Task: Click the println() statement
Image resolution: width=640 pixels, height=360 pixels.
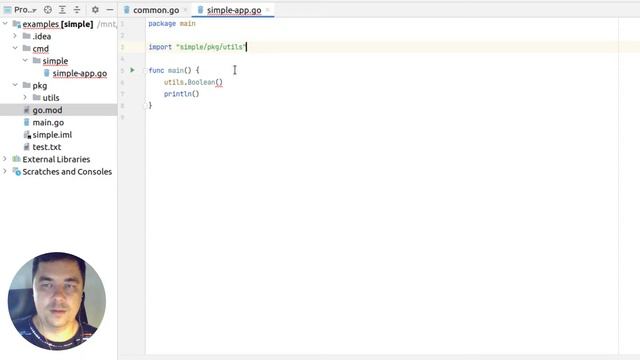Action: click(x=181, y=94)
